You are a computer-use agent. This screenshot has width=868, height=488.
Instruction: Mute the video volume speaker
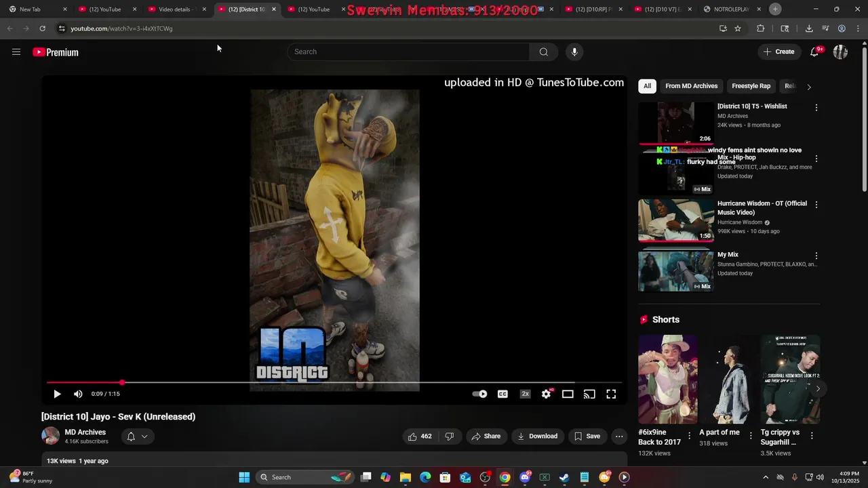(78, 394)
